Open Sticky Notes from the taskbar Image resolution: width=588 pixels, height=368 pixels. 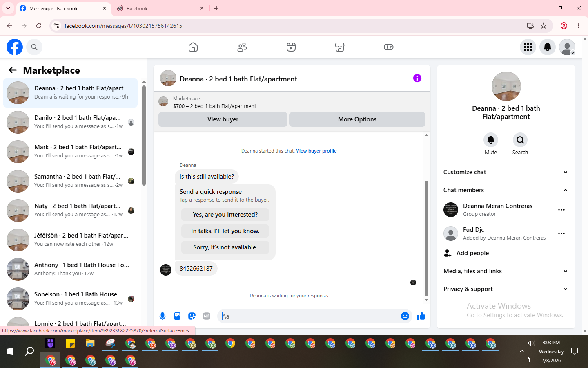coord(70,343)
